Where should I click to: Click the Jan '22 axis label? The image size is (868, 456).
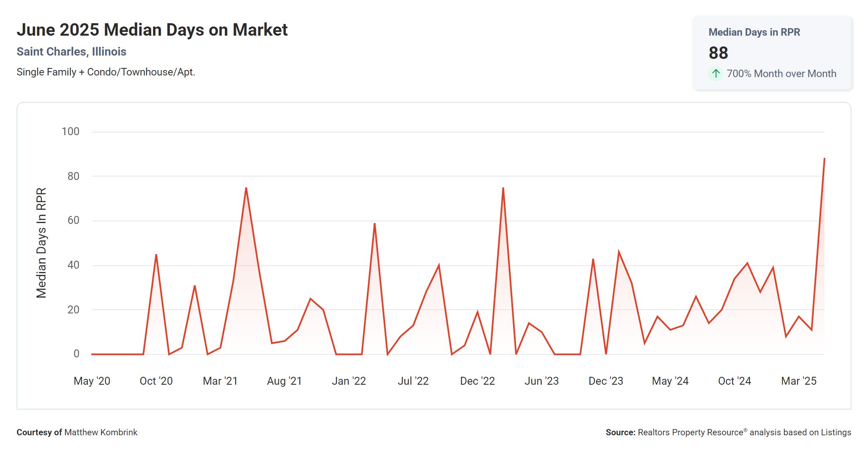(x=349, y=381)
